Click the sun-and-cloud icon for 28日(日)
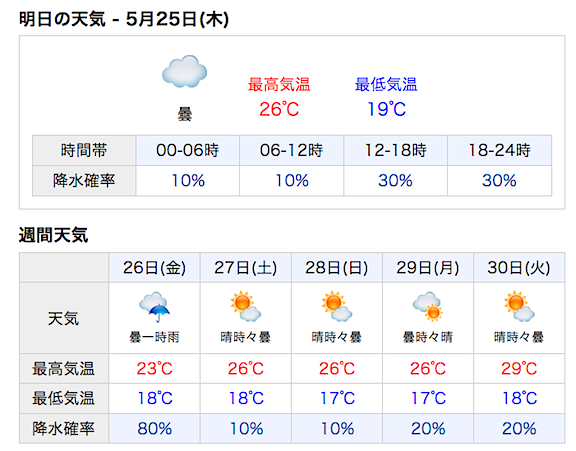Image resolution: width=576 pixels, height=451 pixels. [336, 306]
